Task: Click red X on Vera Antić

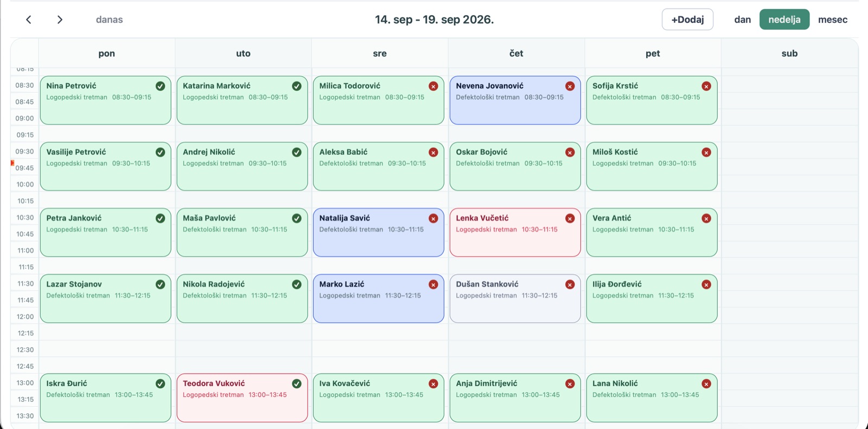Action: click(706, 218)
